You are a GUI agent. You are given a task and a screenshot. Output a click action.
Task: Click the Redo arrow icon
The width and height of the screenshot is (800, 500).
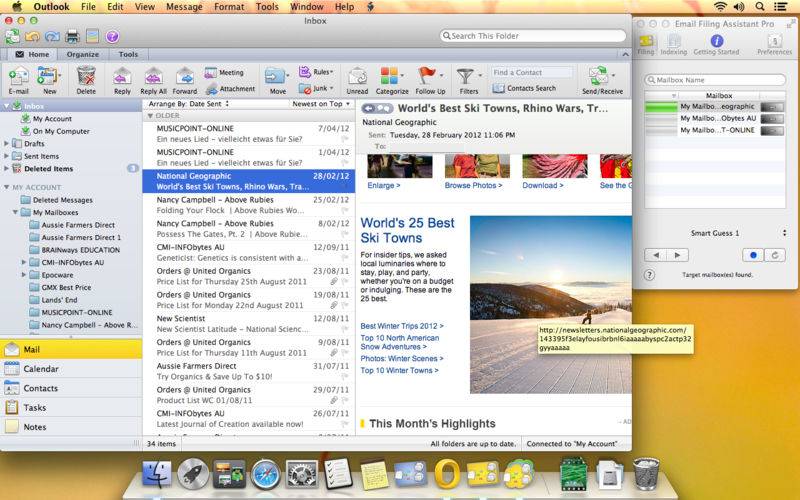(x=52, y=37)
